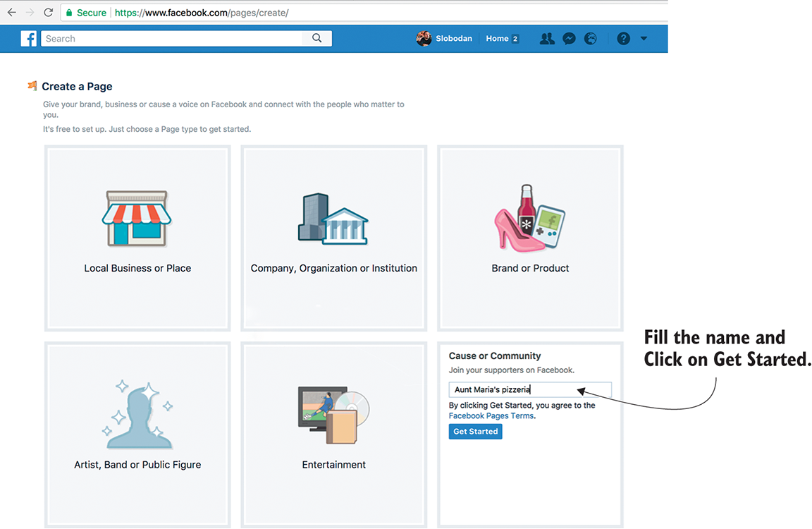Reload the page with the refresh icon

48,13
